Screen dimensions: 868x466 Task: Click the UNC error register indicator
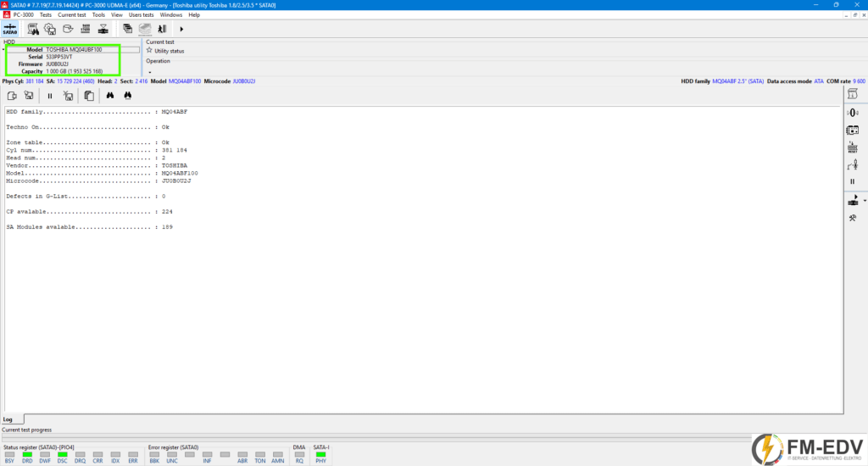click(x=172, y=458)
